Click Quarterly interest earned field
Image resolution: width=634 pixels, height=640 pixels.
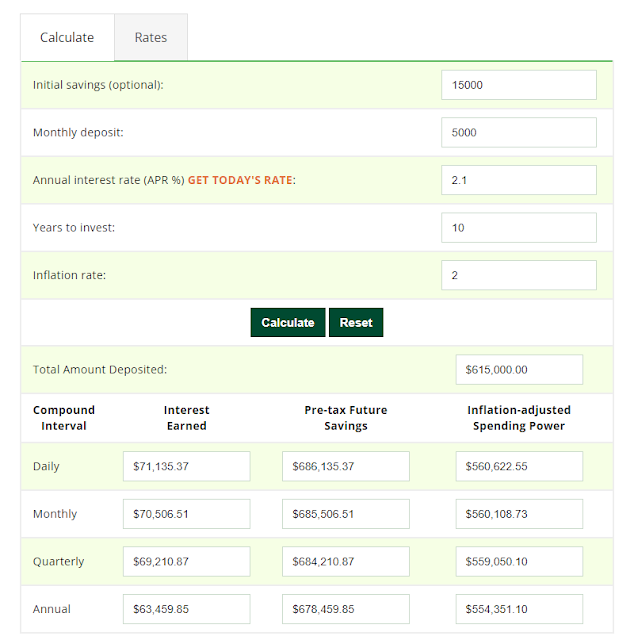pos(186,561)
